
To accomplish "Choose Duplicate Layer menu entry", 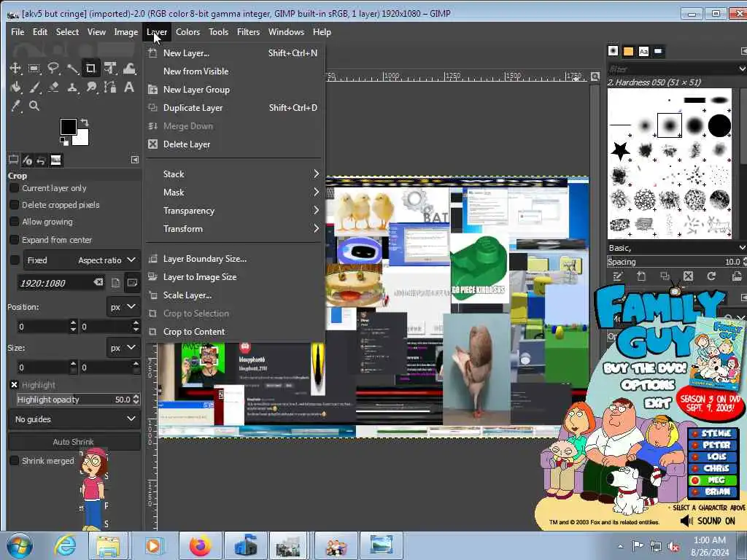I will [234, 108].
